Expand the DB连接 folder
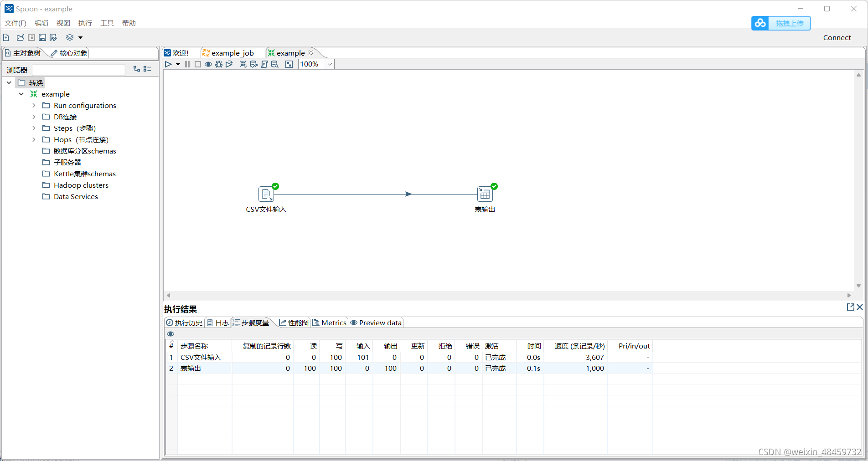868x461 pixels. (34, 117)
